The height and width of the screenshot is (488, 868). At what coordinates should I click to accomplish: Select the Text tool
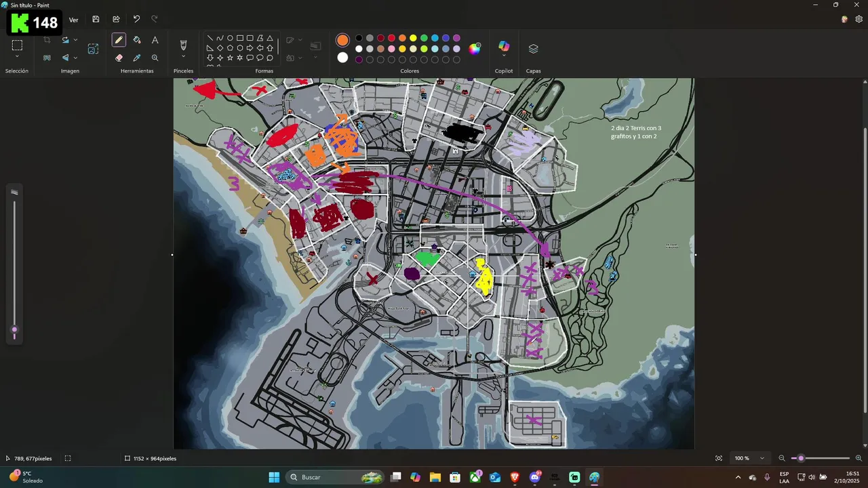tap(155, 40)
